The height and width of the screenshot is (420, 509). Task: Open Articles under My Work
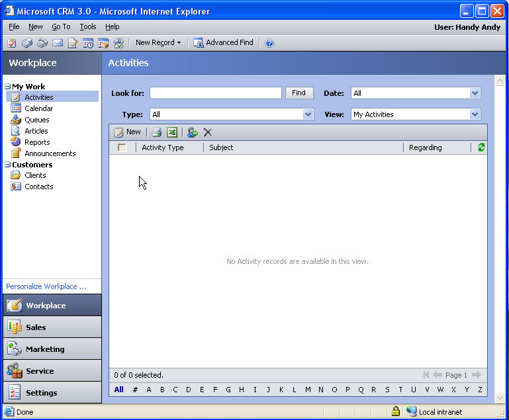coord(36,131)
